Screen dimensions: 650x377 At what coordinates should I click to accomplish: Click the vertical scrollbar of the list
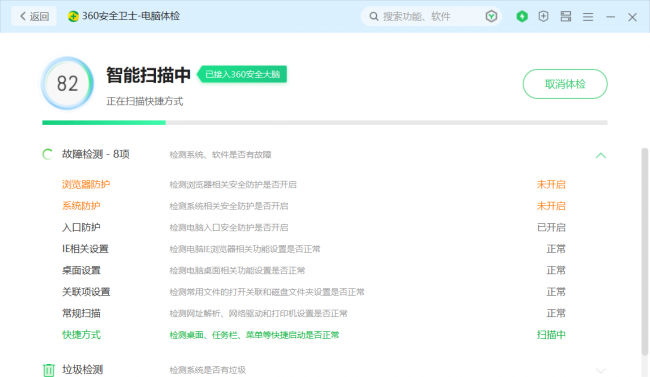point(645,251)
